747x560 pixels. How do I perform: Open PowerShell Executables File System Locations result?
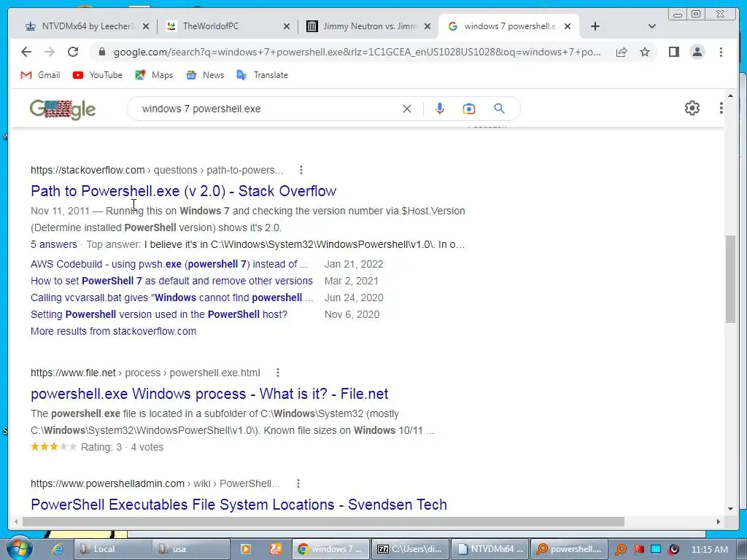coord(239,505)
